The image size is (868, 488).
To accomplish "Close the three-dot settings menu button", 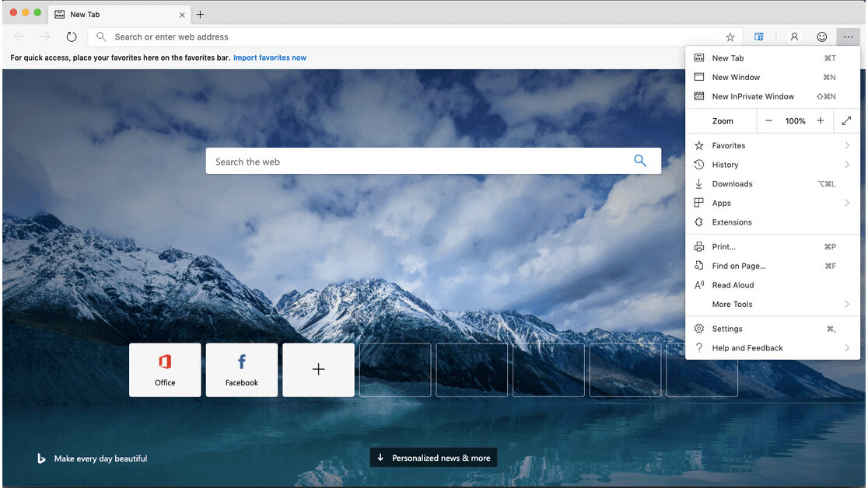I will (x=848, y=37).
